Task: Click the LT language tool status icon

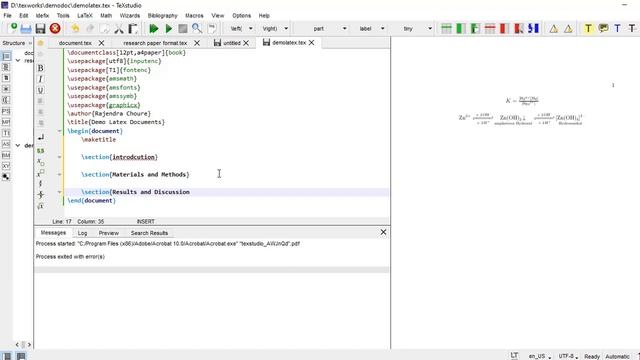Action: pyautogui.click(x=514, y=356)
